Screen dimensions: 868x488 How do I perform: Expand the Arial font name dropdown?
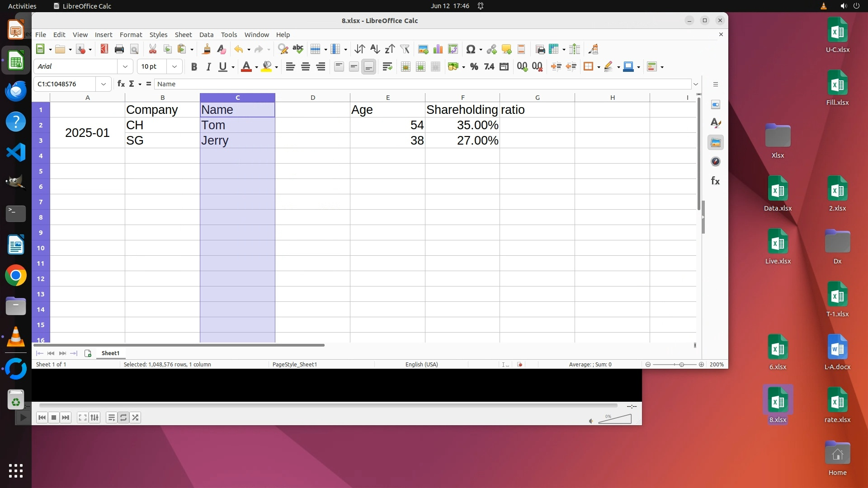[x=125, y=66]
